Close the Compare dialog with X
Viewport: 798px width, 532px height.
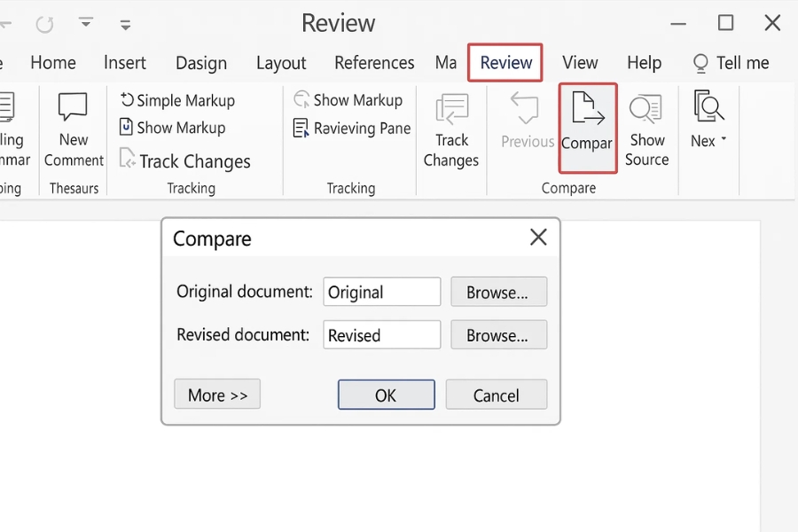click(537, 238)
